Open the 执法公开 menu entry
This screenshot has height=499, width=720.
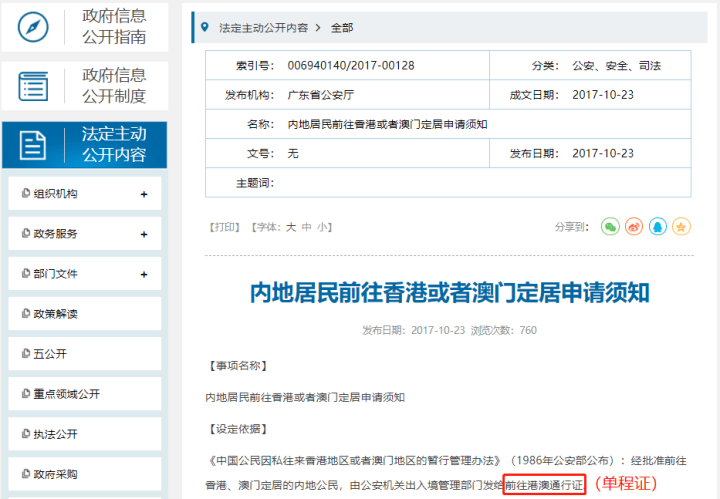pyautogui.click(x=84, y=434)
